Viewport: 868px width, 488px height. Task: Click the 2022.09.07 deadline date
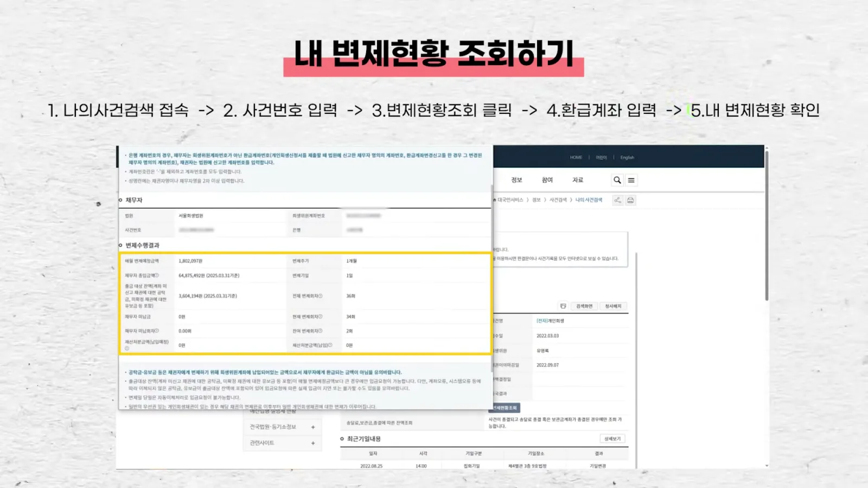pyautogui.click(x=547, y=365)
